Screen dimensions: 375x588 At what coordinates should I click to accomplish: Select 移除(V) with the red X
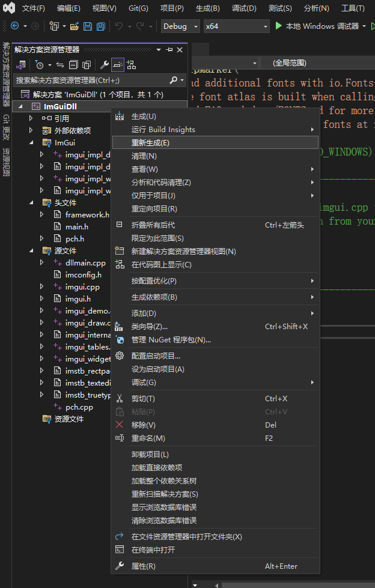pos(216,425)
